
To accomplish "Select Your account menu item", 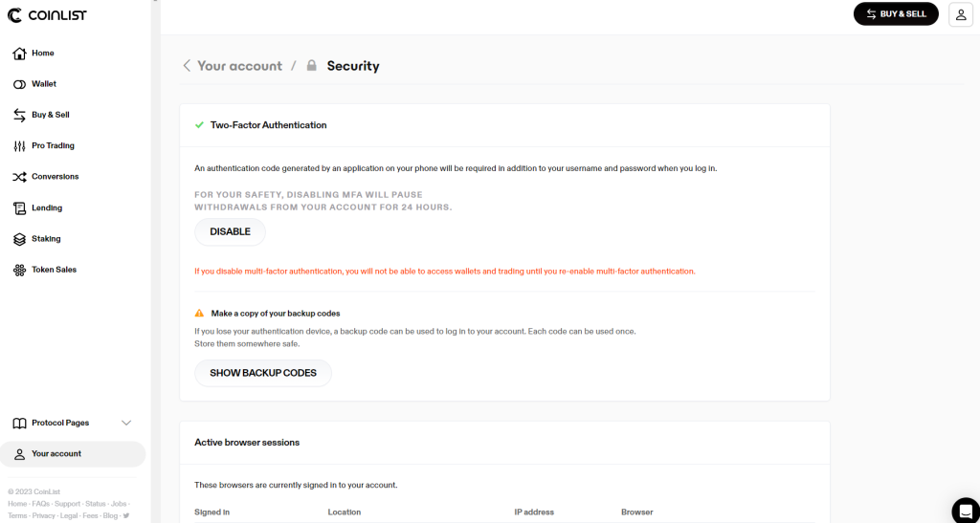I will tap(56, 454).
